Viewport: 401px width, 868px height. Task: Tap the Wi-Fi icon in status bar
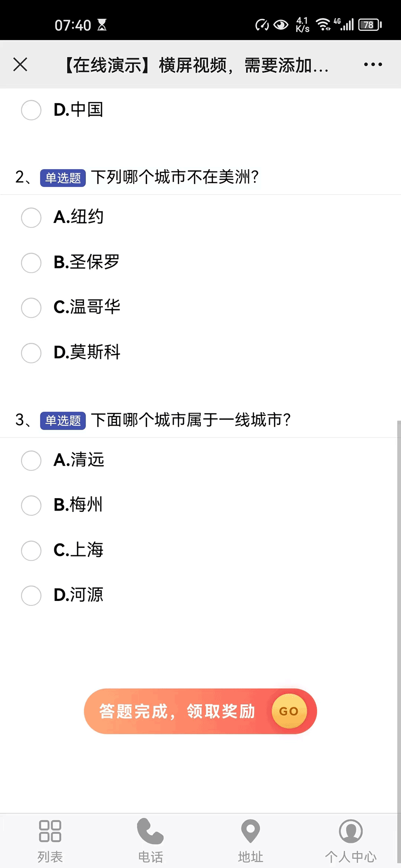(x=323, y=24)
